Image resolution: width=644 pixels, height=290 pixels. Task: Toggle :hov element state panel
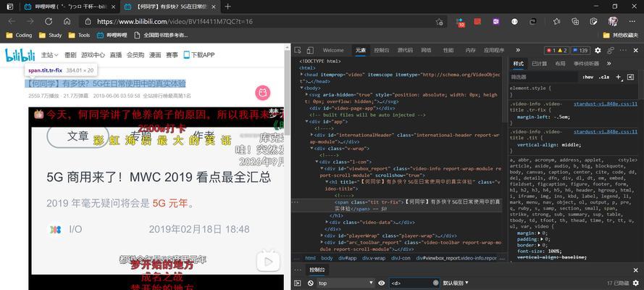[x=587, y=77]
